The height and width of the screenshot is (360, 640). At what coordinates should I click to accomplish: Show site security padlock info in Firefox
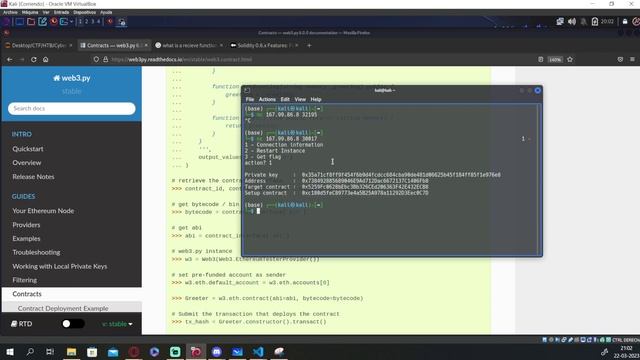coord(105,60)
